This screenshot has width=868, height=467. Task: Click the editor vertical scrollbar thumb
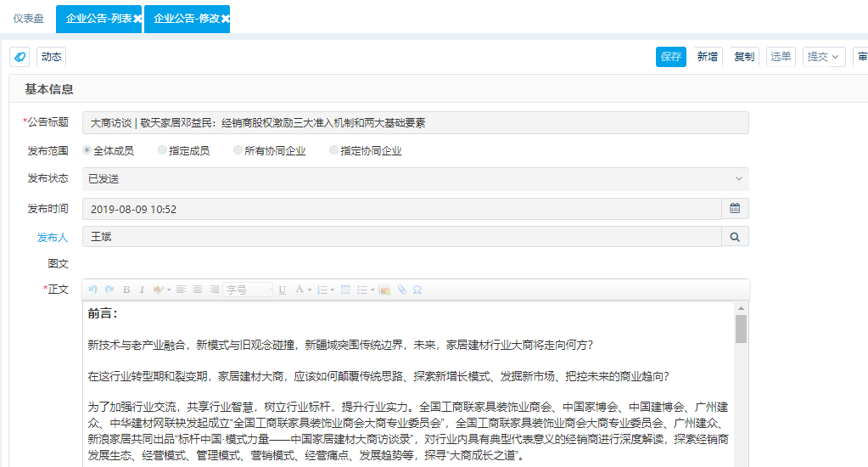741,329
